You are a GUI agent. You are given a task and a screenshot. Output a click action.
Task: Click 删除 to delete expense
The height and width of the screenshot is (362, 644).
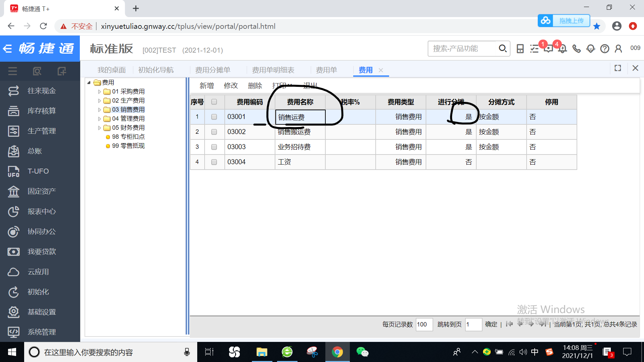click(x=255, y=86)
